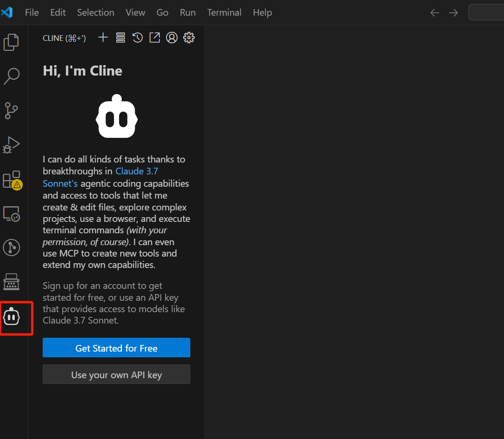Image resolution: width=504 pixels, height=439 pixels.
Task: Click the VS Code logo icon
Action: (7, 12)
